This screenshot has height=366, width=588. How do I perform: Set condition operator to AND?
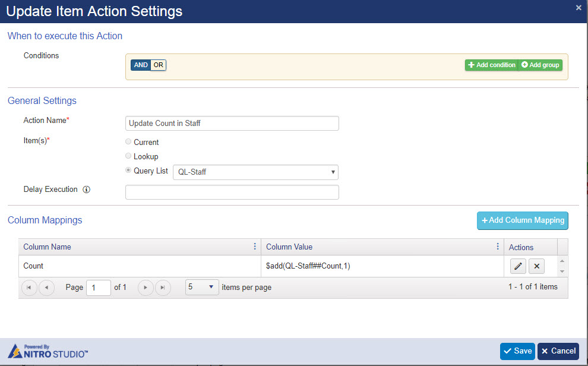pyautogui.click(x=141, y=65)
